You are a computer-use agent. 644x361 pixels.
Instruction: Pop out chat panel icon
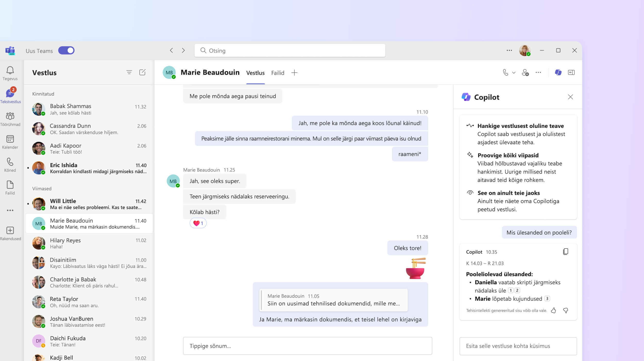pyautogui.click(x=571, y=72)
